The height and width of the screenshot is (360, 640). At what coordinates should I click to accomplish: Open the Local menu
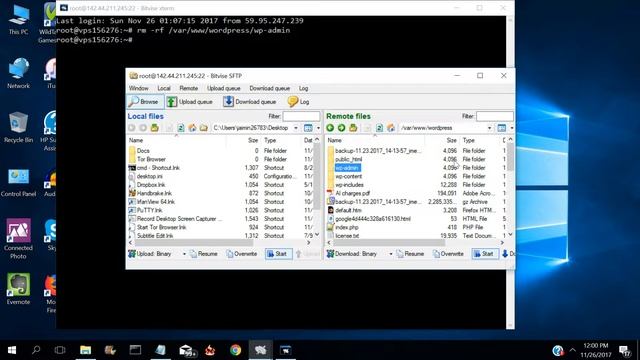point(164,88)
